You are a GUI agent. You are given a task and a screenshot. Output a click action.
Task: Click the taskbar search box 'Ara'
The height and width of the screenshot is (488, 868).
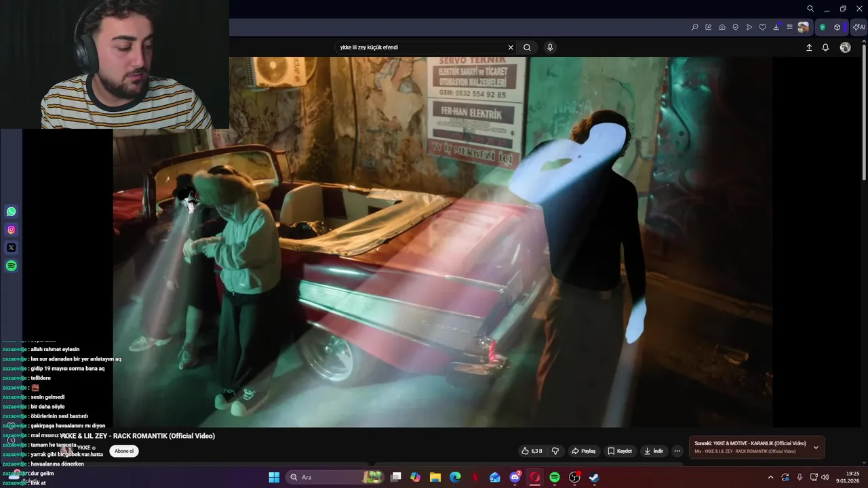(335, 477)
